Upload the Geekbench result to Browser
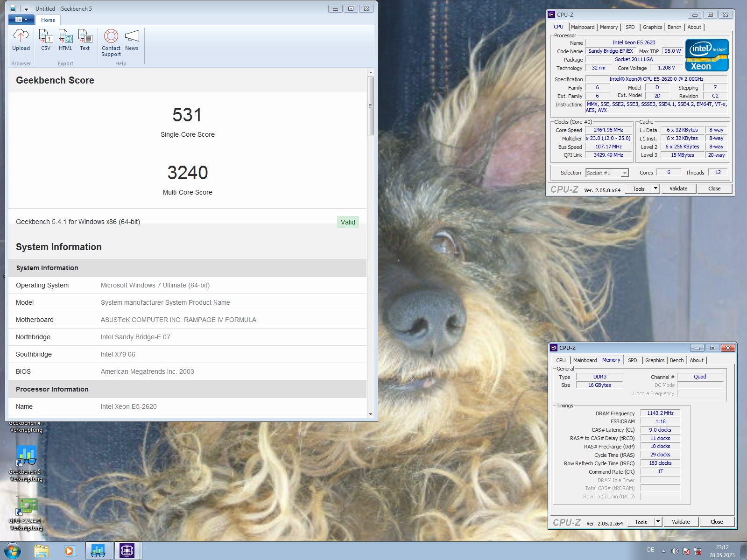This screenshot has height=560, width=747. (x=21, y=40)
